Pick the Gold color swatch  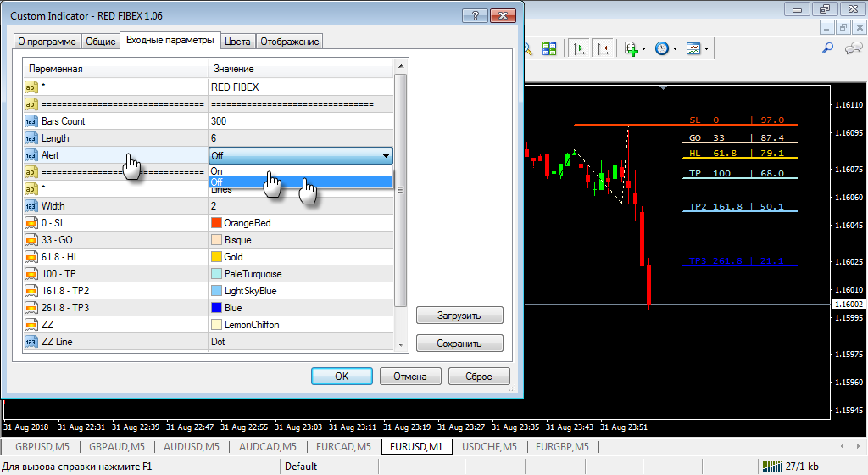pyautogui.click(x=216, y=257)
